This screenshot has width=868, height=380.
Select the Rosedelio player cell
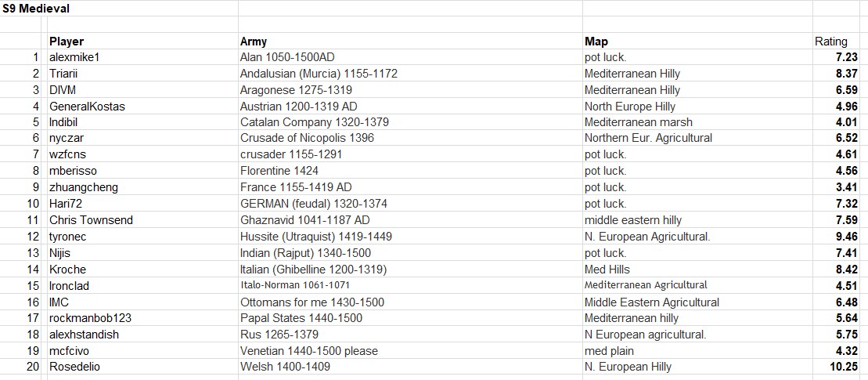(x=74, y=367)
